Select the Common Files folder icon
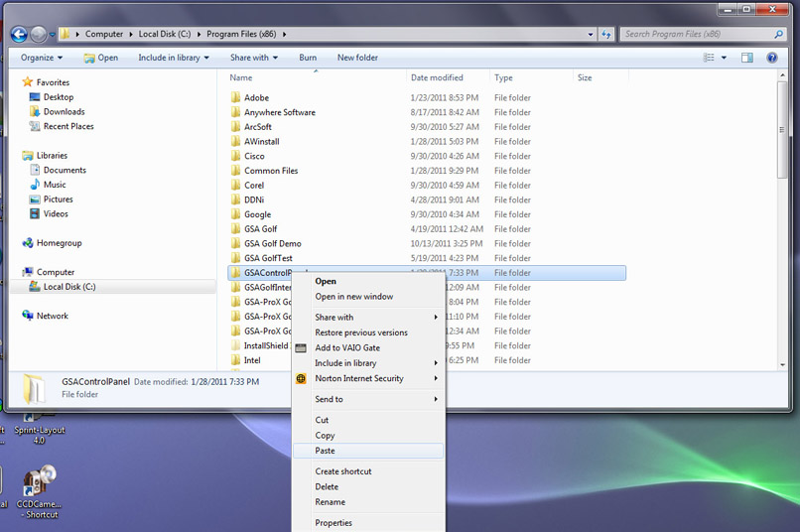The height and width of the screenshot is (532, 800). [x=235, y=171]
